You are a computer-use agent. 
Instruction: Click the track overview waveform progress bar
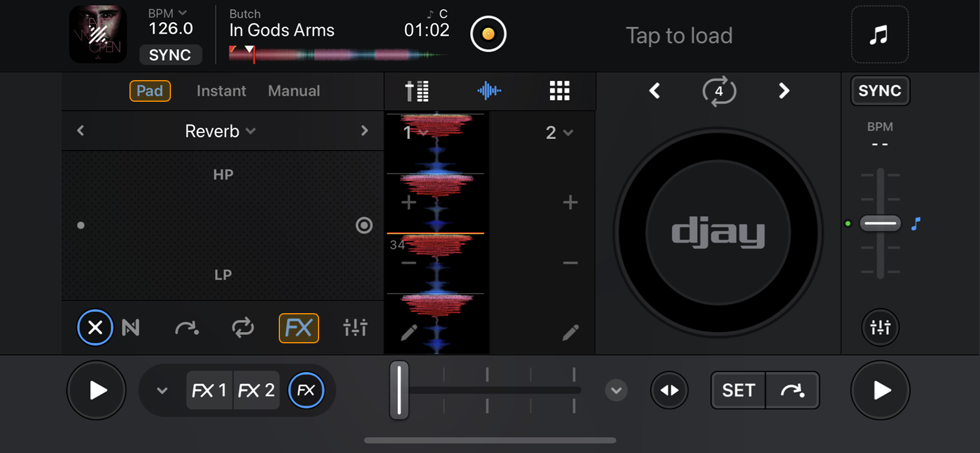tap(339, 55)
